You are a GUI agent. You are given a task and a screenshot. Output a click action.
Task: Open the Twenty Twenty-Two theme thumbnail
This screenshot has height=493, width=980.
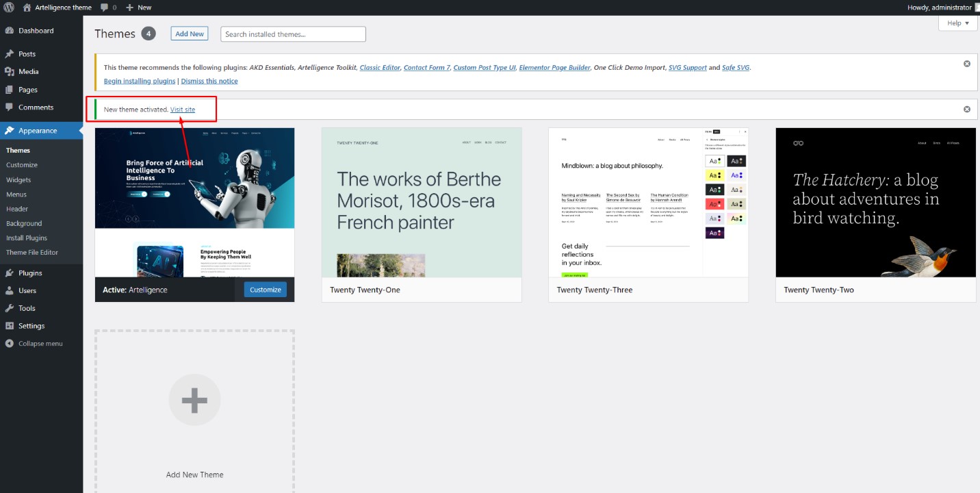[876, 203]
